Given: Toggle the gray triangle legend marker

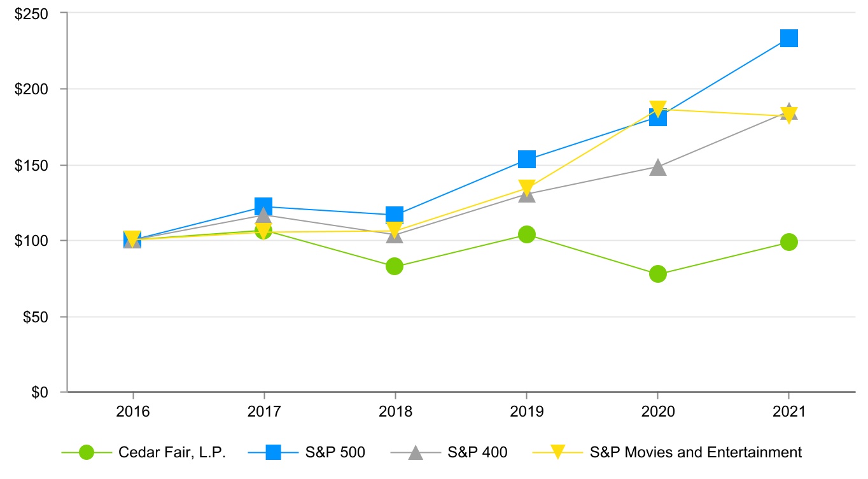Looking at the screenshot, I should point(415,453).
